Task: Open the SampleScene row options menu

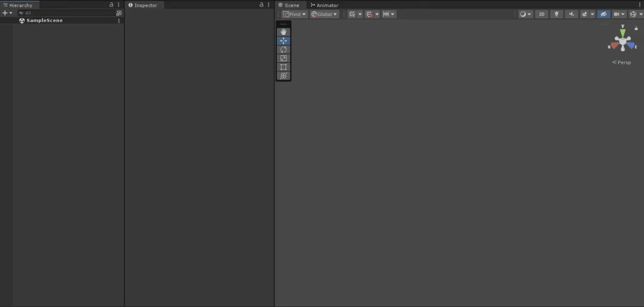Action: coord(119,20)
